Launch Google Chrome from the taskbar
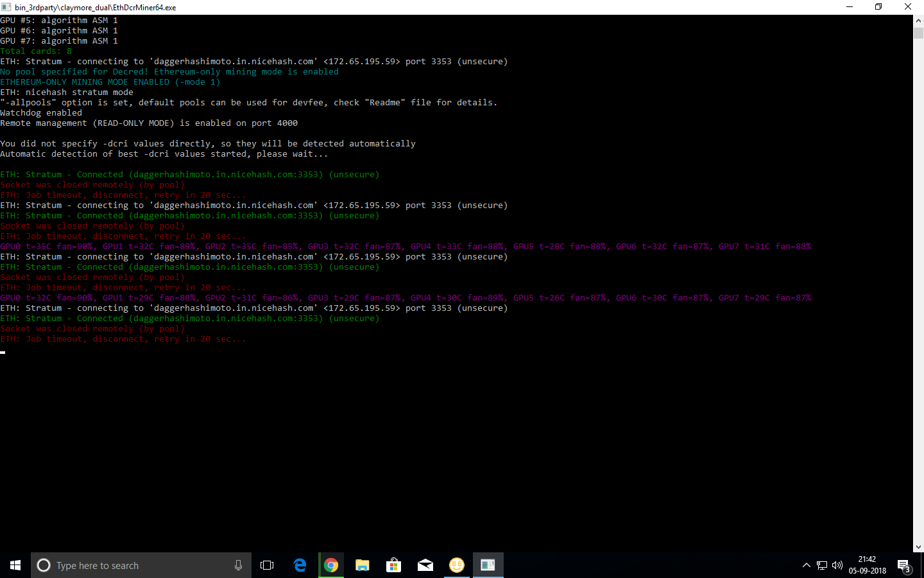The image size is (924, 578). point(331,565)
